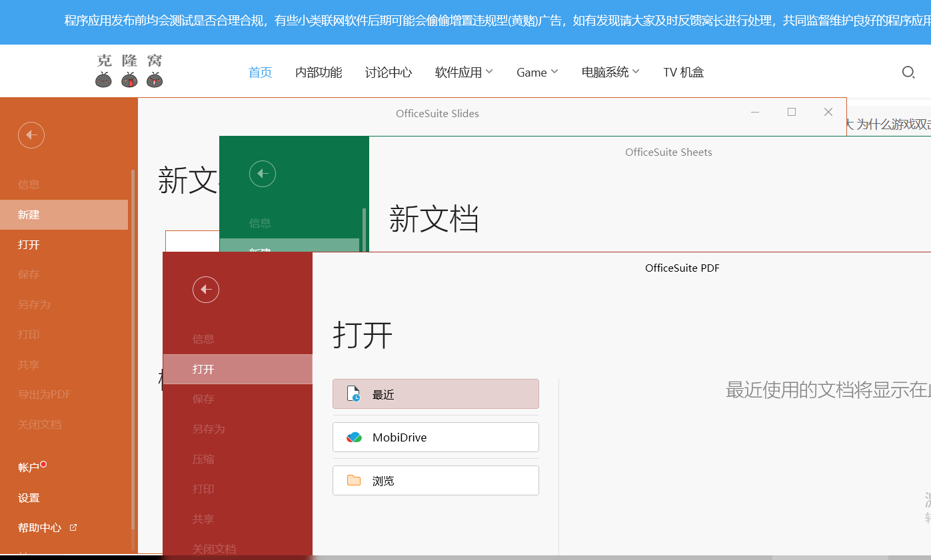Click 保存 in the OfficeSuite PDF sidebar
The height and width of the screenshot is (560, 931).
(x=203, y=399)
